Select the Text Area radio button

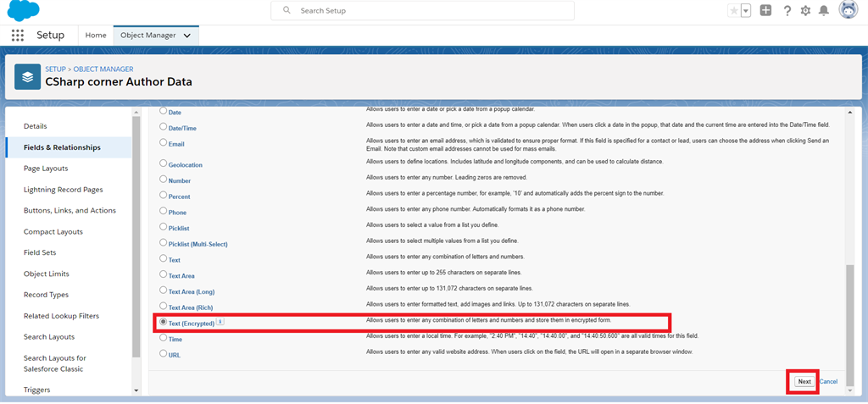[x=164, y=274]
